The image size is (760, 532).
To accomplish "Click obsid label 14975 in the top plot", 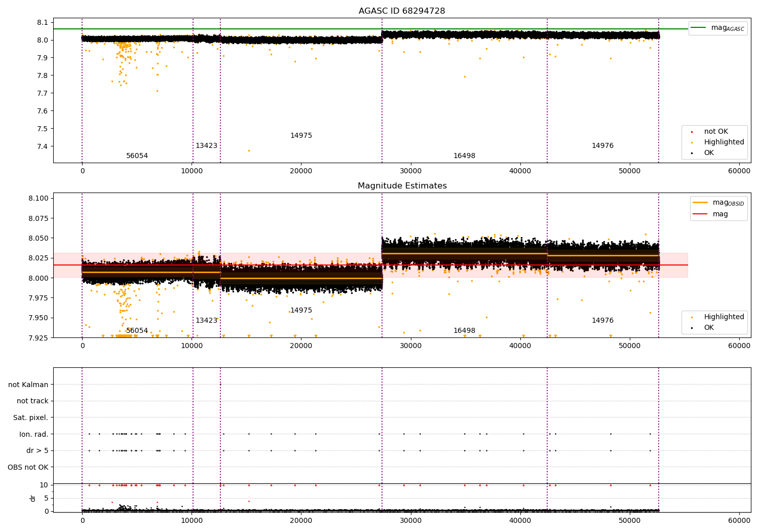I will (x=301, y=136).
